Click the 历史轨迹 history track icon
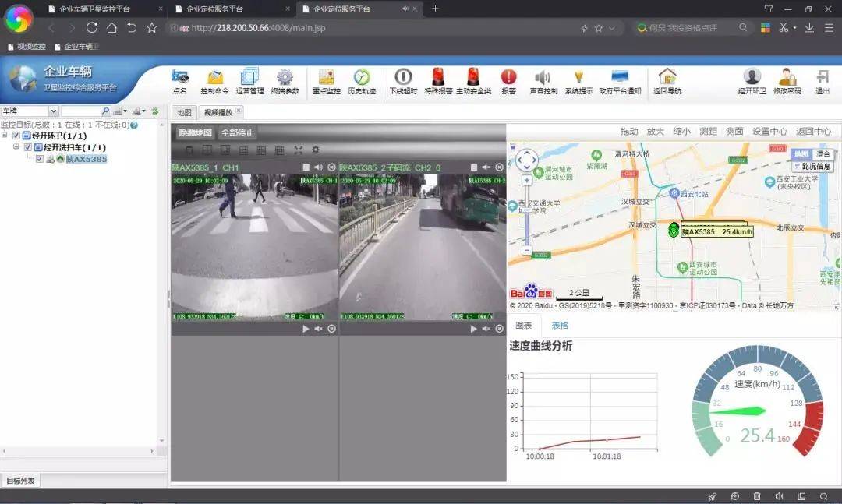842x504 pixels. coord(361,78)
